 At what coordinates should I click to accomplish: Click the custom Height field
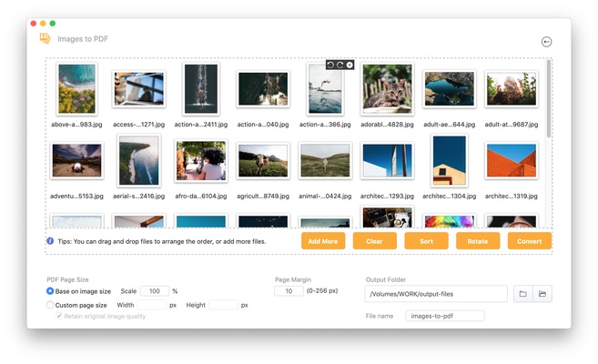pos(224,305)
